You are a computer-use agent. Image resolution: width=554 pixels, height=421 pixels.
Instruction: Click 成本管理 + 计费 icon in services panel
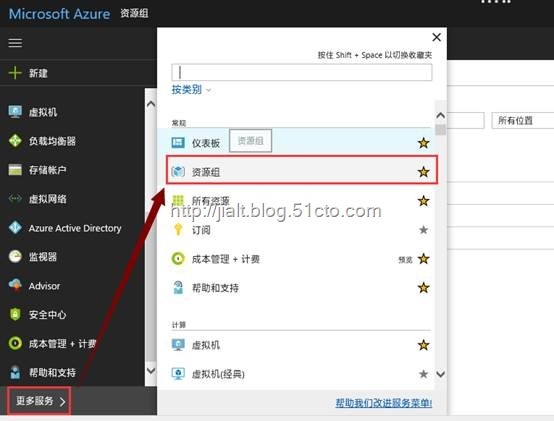click(178, 258)
